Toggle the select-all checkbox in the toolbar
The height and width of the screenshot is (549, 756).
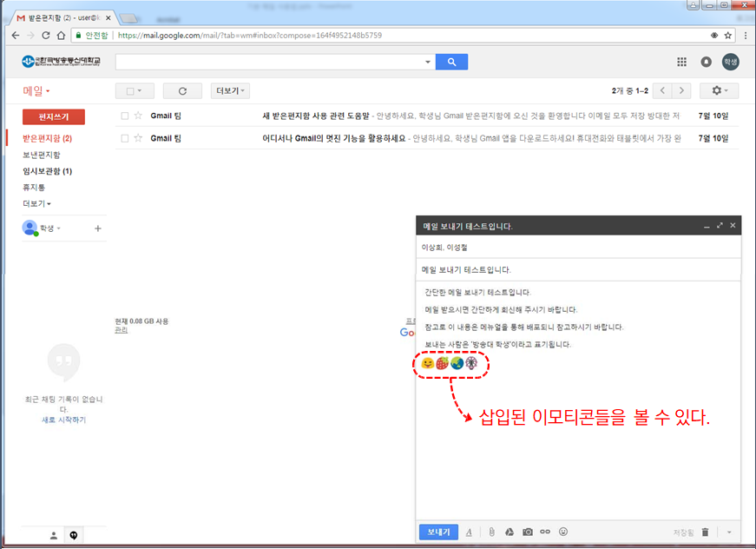pyautogui.click(x=129, y=91)
